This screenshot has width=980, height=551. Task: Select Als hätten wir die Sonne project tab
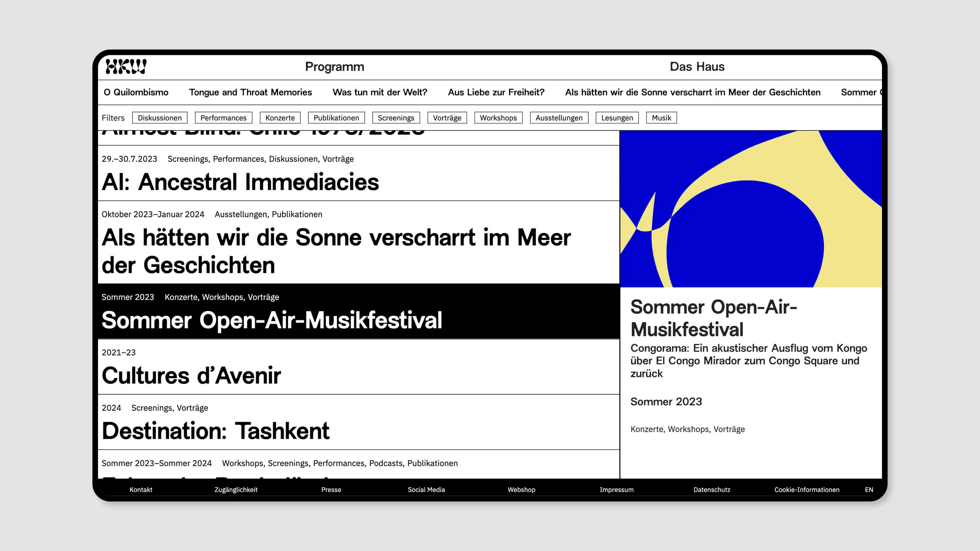[x=692, y=92]
